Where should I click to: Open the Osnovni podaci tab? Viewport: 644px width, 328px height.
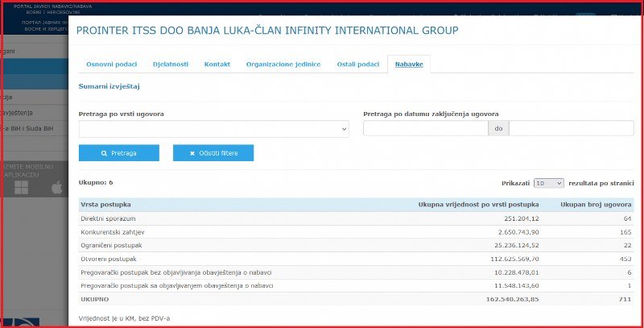111,64
